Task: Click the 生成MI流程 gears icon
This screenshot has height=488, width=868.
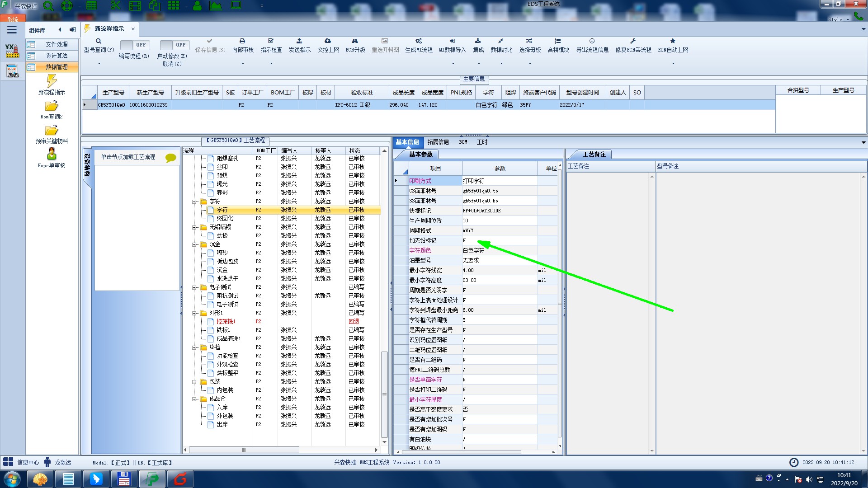Action: [419, 41]
